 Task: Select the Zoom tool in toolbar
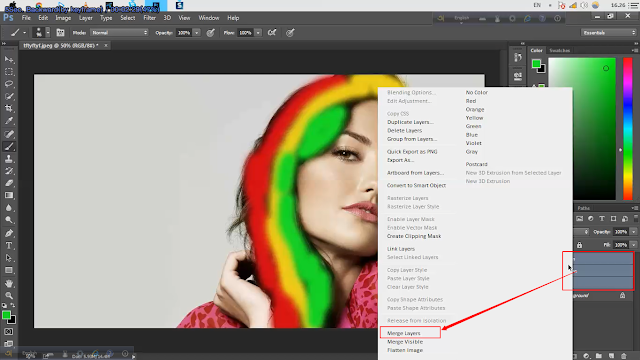click(9, 296)
